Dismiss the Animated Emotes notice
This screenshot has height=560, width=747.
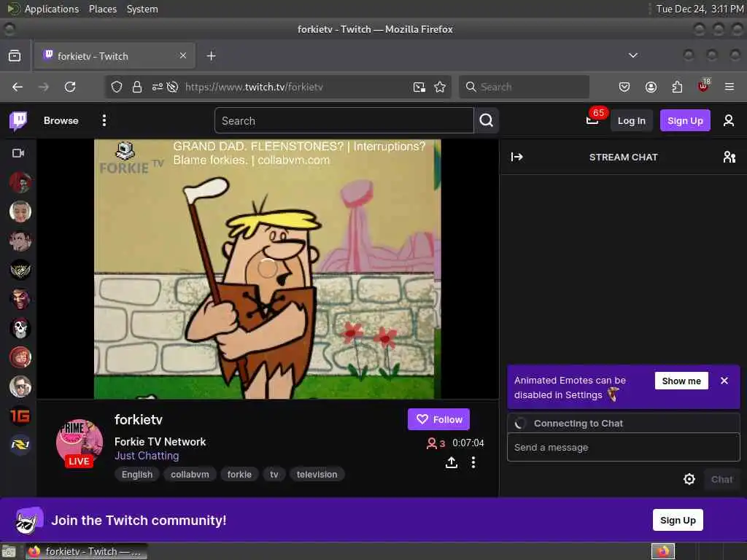(x=724, y=381)
